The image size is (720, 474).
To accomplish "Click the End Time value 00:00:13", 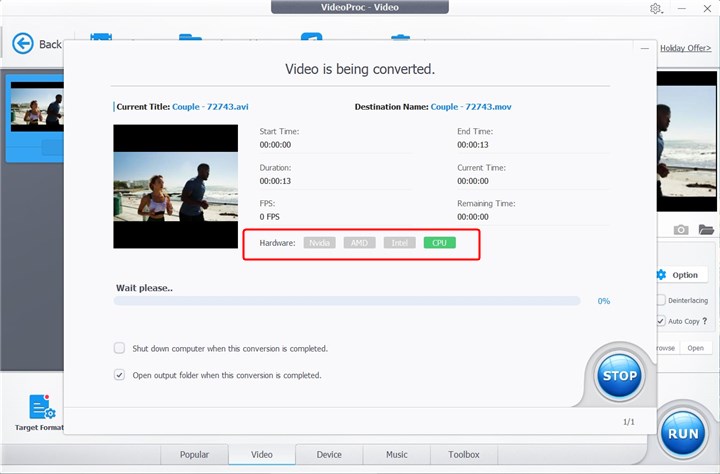I will point(472,145).
